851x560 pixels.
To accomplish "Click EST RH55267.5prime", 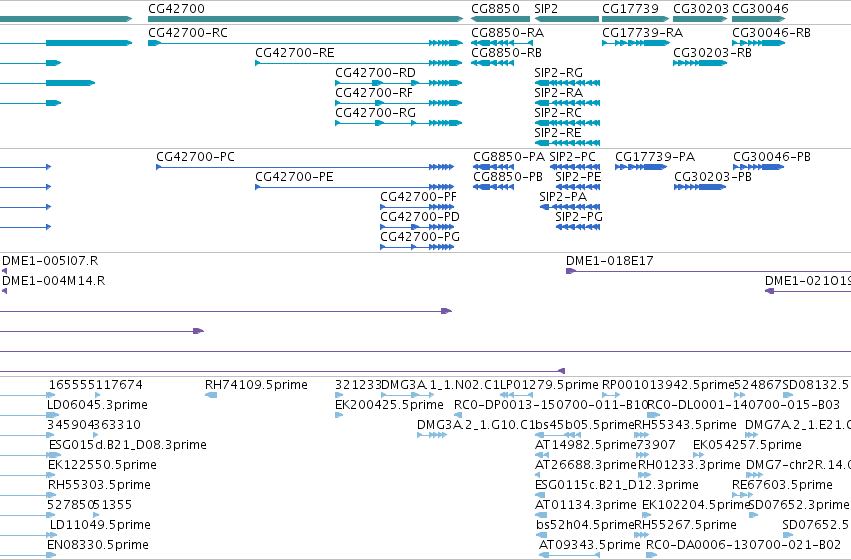I will (685, 525).
